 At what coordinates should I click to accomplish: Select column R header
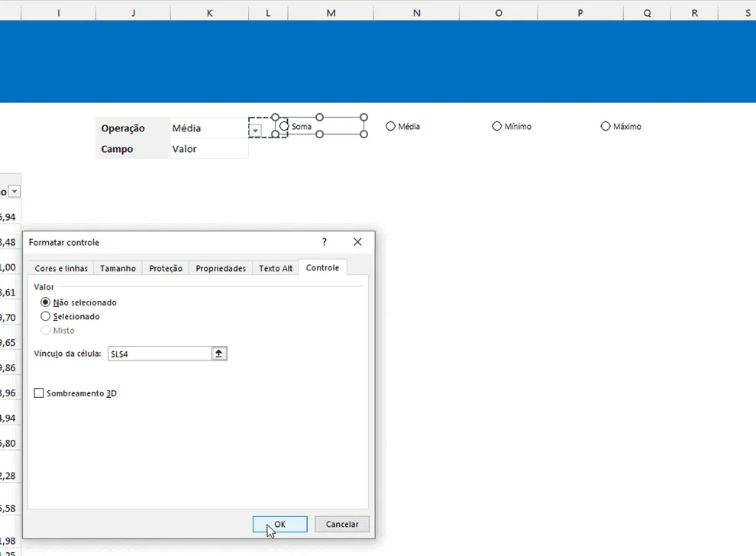tap(694, 13)
